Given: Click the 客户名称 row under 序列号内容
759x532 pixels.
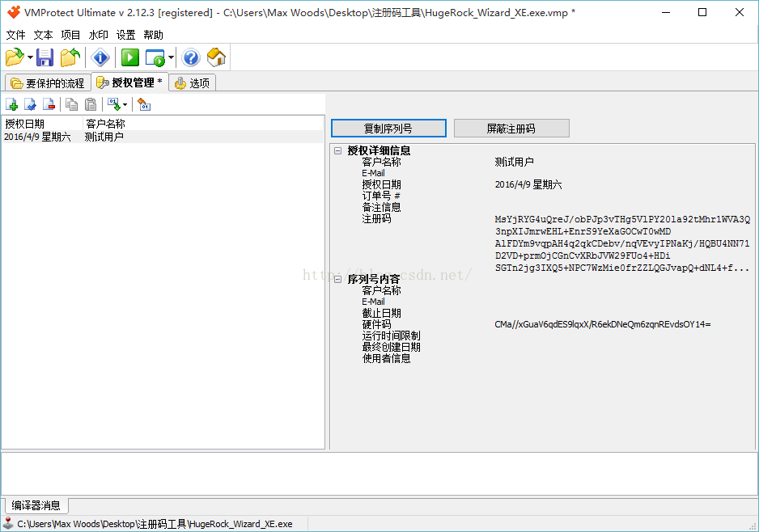Looking at the screenshot, I should (542, 291).
